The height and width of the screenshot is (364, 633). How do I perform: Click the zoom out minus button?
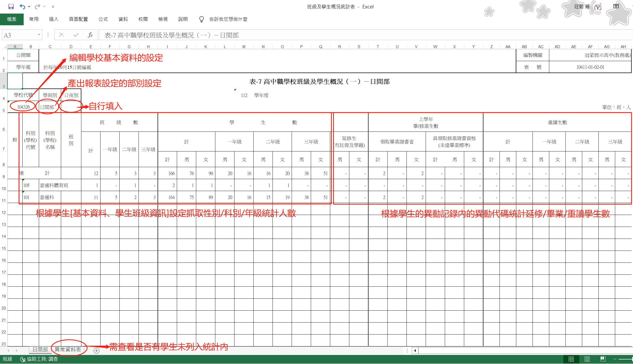tap(614, 359)
